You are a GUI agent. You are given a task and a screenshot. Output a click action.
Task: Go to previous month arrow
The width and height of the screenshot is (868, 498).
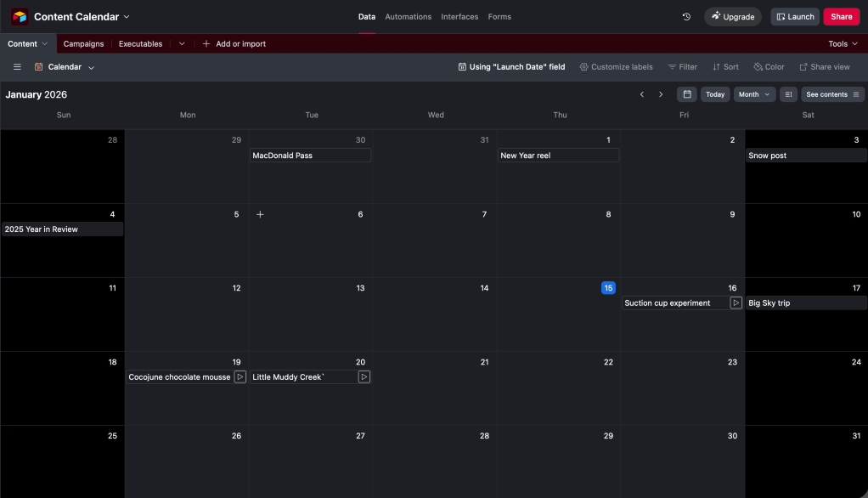[642, 94]
